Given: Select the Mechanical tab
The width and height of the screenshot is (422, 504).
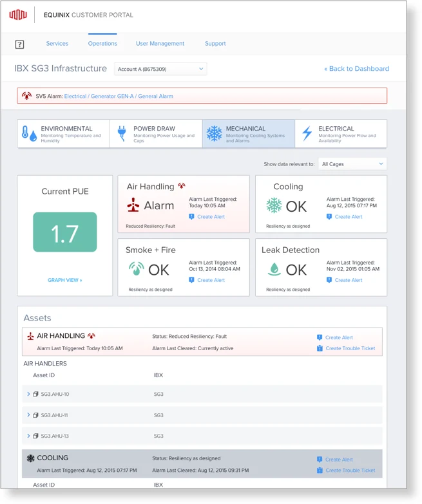Looking at the screenshot, I should point(249,134).
